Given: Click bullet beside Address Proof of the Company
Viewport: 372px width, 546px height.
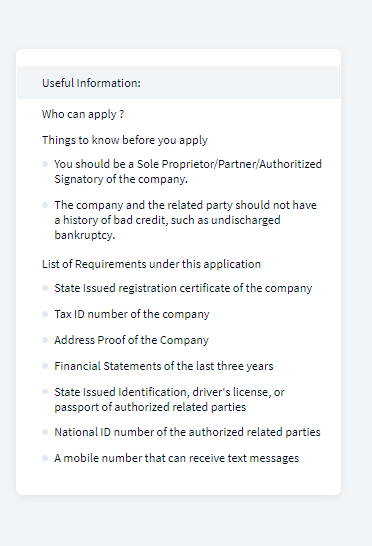Looking at the screenshot, I should (x=45, y=340).
